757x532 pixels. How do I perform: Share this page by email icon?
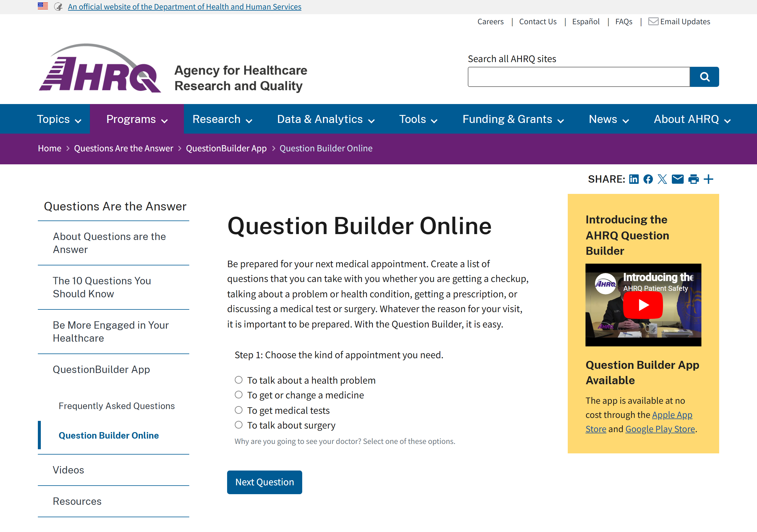point(677,179)
